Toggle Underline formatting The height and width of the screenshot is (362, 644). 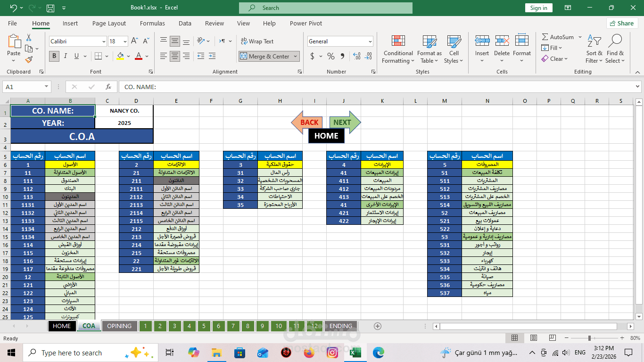click(x=76, y=56)
